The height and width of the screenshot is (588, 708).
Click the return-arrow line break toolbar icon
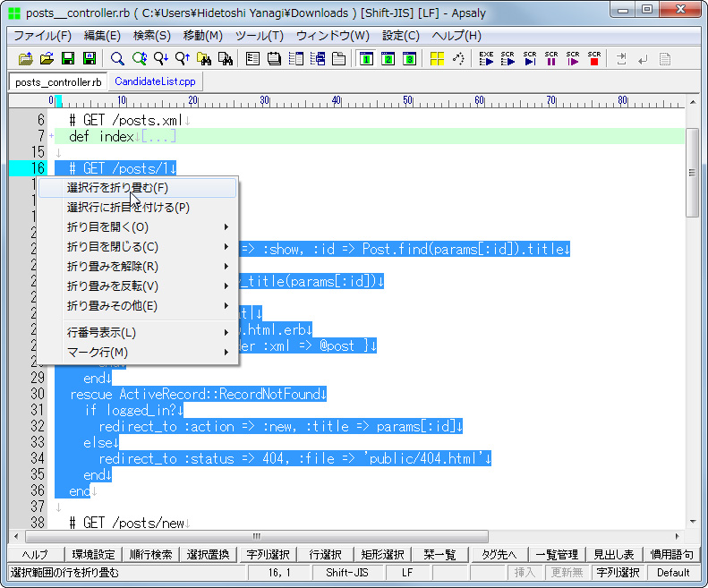point(643,59)
